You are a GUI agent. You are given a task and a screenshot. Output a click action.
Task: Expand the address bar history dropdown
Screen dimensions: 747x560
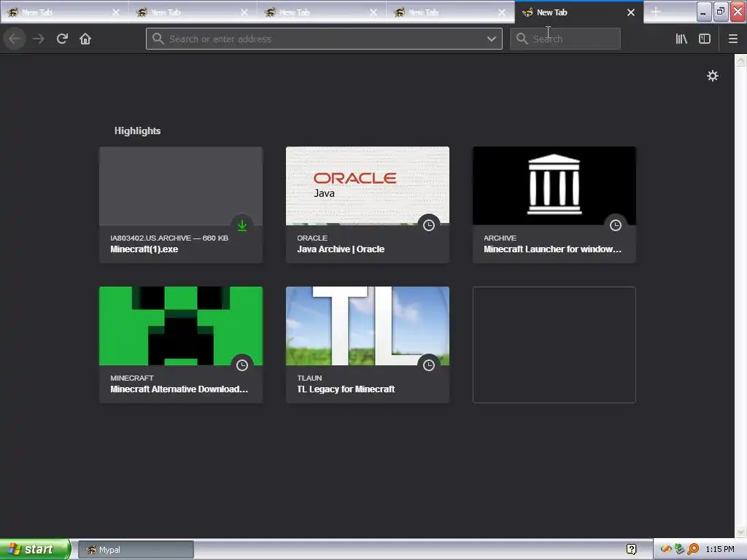[491, 39]
